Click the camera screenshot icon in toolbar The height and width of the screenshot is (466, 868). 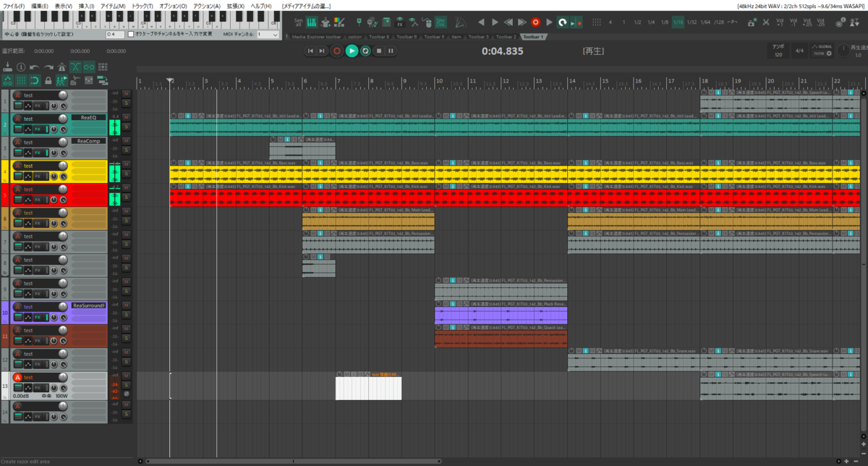[x=752, y=22]
